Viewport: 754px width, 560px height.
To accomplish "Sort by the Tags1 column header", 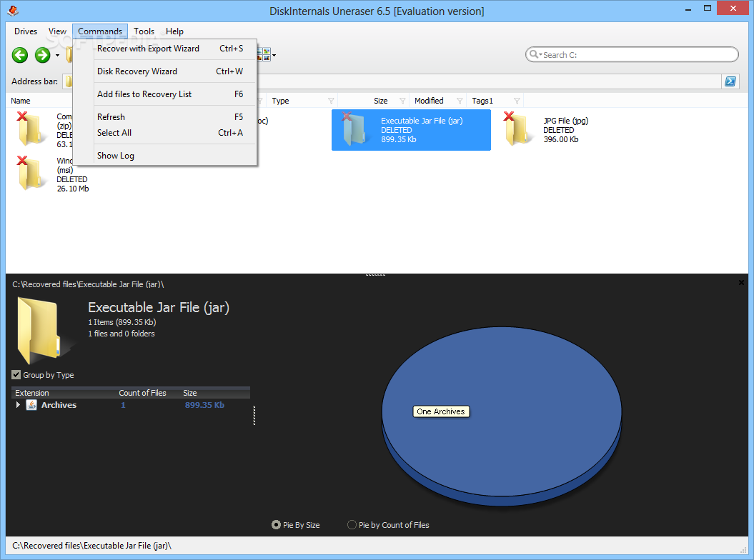I will tap(482, 101).
